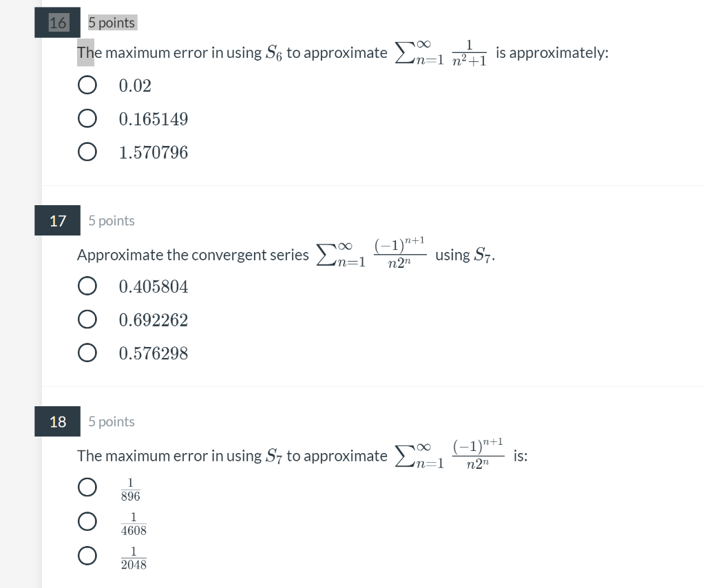Click the question number badge 17
The height and width of the screenshot is (588, 705).
click(x=57, y=220)
